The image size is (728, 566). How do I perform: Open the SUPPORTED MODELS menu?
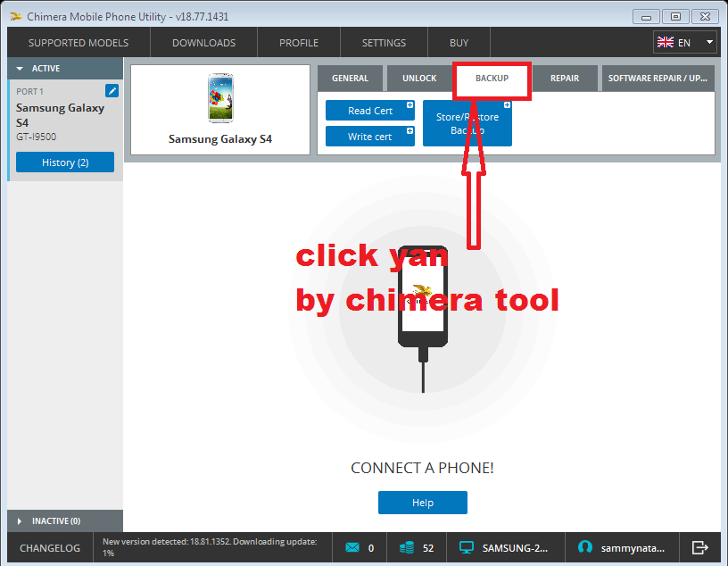click(x=79, y=43)
